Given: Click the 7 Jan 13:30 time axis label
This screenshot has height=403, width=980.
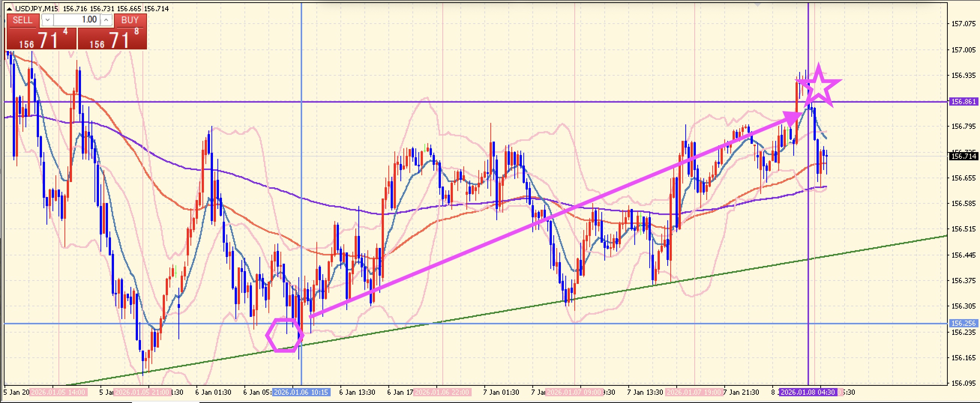Looking at the screenshot, I should (645, 392).
